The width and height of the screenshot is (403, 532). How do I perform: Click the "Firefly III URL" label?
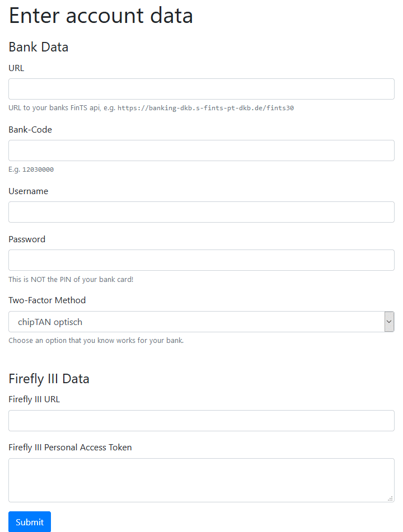(x=34, y=399)
